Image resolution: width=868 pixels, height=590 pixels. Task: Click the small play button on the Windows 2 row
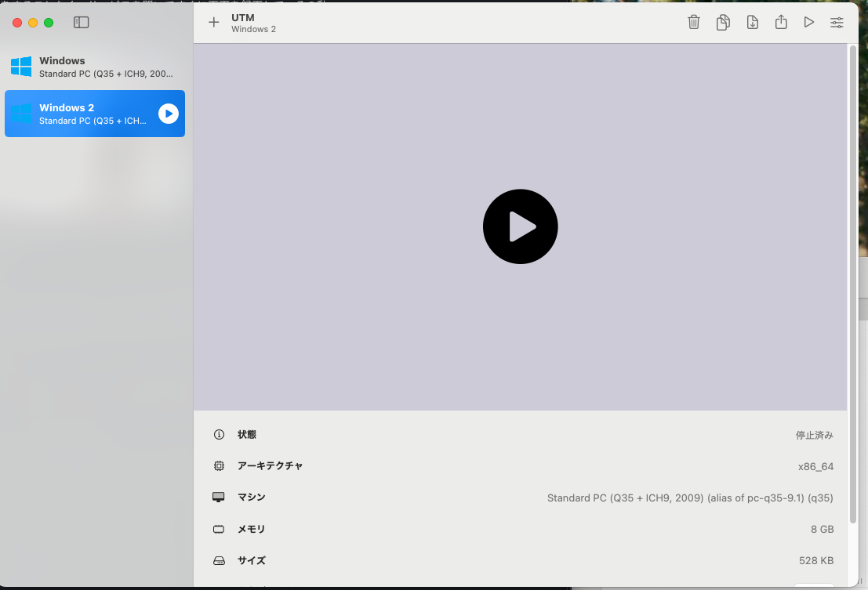(169, 114)
